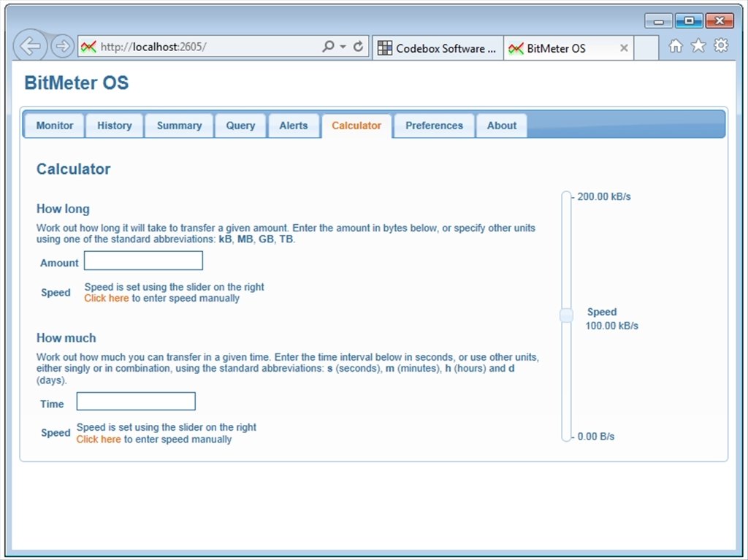This screenshot has width=748, height=560.
Task: Click here link under How much speed
Action: coord(99,440)
